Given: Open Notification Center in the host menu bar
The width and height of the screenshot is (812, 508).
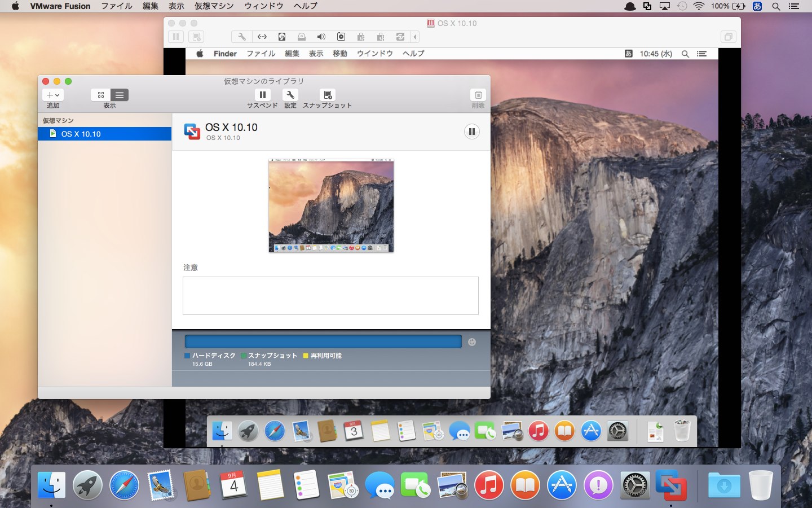Looking at the screenshot, I should tap(794, 6).
